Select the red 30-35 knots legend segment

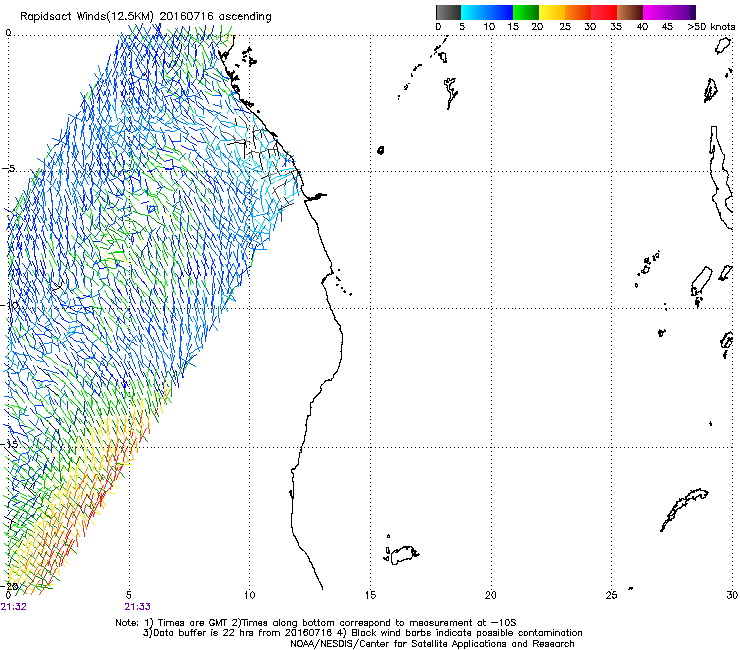tap(604, 12)
